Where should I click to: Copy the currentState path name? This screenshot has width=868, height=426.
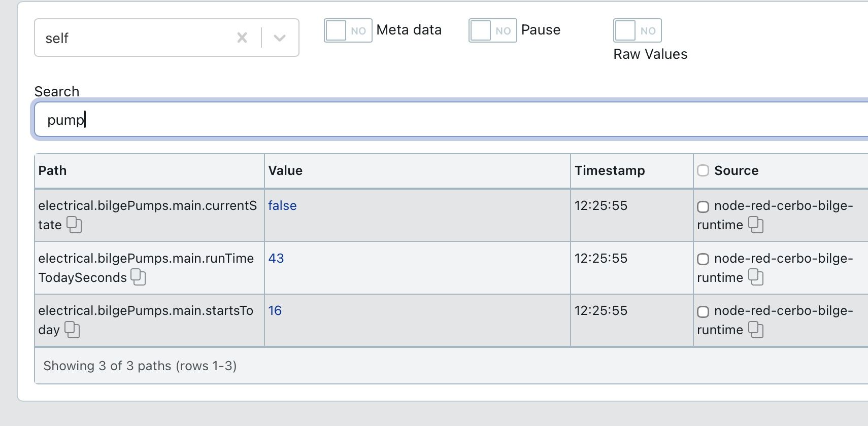click(x=74, y=225)
